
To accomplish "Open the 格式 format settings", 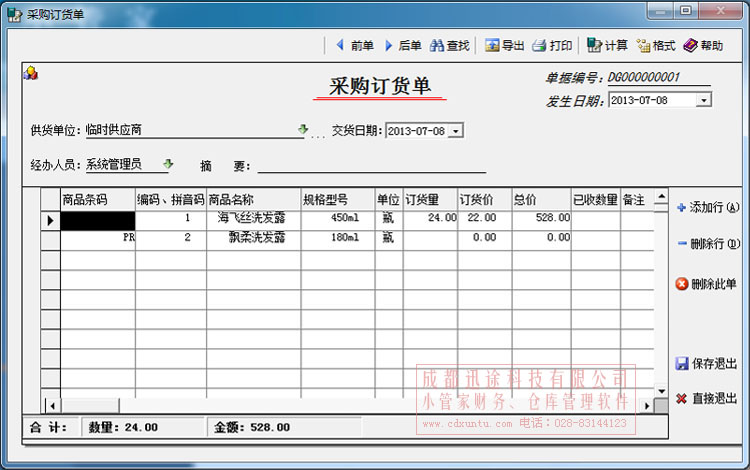I will (x=656, y=45).
